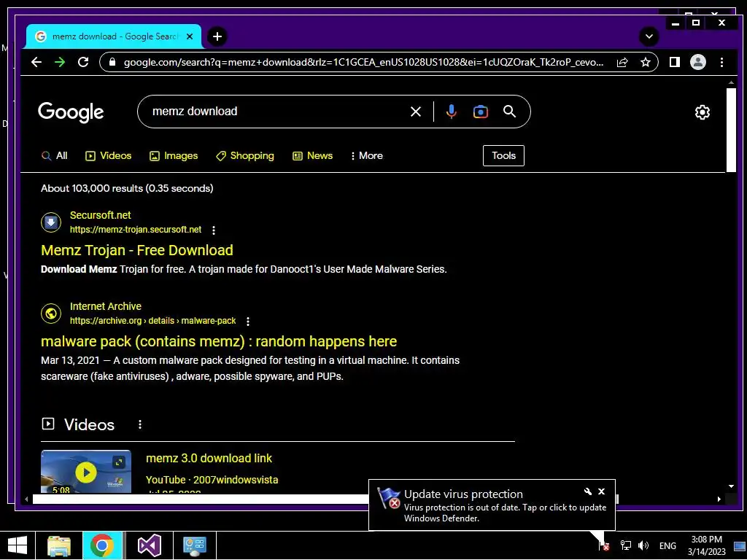Click the Internet Archive globe favicon
This screenshot has height=560, width=747.
51,314
